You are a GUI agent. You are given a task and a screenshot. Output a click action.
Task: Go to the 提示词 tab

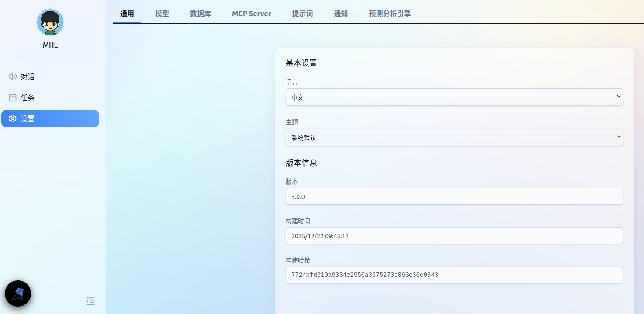[x=302, y=14]
